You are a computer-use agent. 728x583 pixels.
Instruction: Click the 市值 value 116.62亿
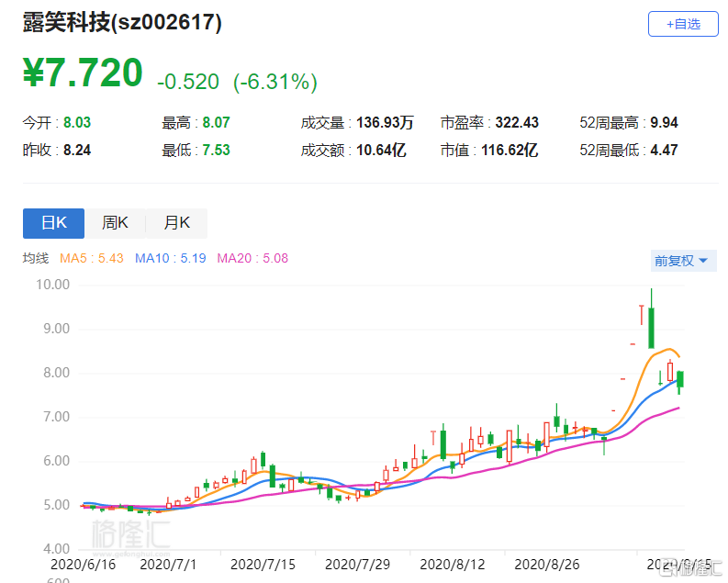tap(510, 150)
